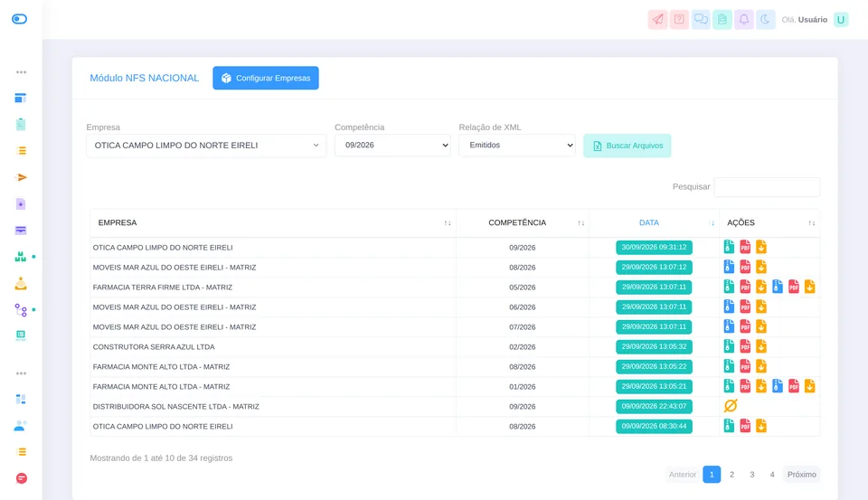The image size is (868, 500).
Task: Click Módulo NFS NACIONAL title
Action: click(145, 78)
